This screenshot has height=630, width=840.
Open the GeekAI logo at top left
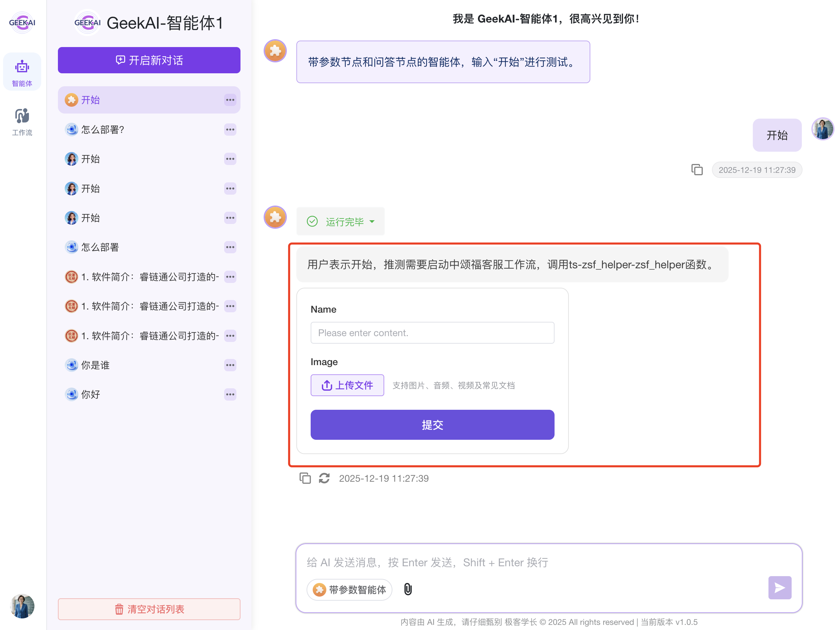pyautogui.click(x=22, y=23)
